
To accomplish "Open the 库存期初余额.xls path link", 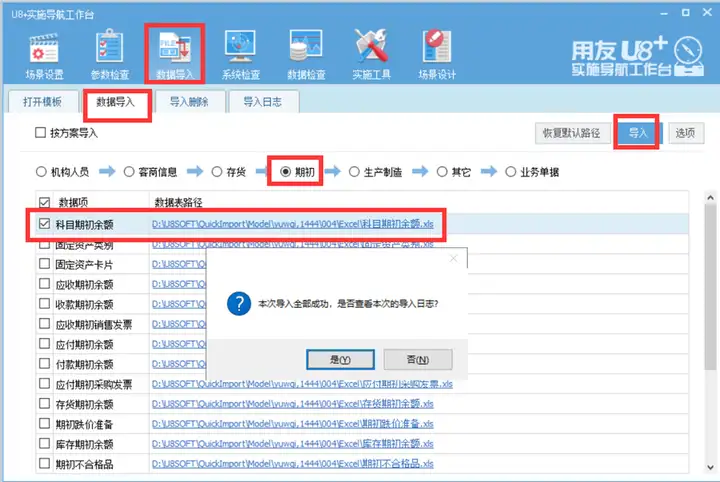I will tap(292, 443).
